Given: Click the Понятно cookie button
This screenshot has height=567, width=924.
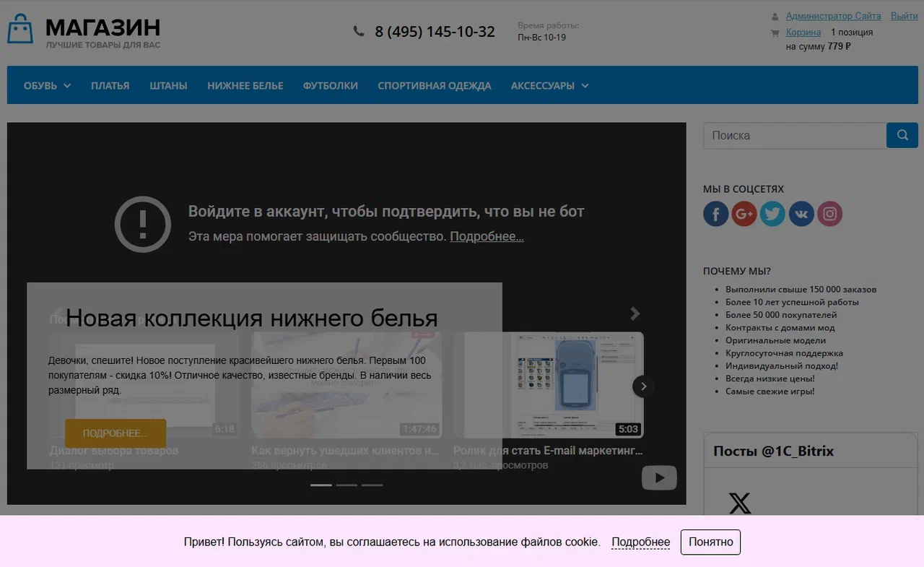Looking at the screenshot, I should tap(710, 542).
